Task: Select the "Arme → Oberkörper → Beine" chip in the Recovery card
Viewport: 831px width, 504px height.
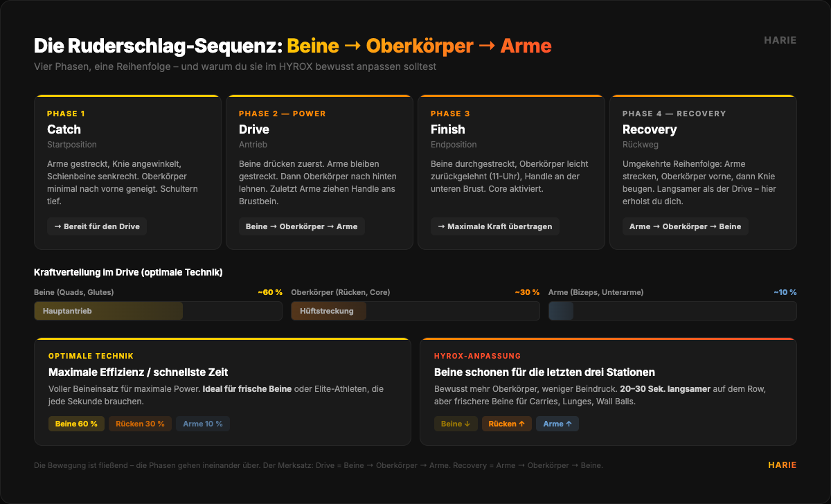Action: point(685,226)
